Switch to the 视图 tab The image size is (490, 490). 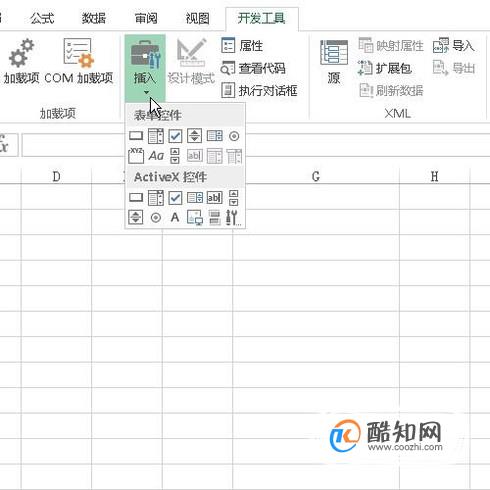pyautogui.click(x=197, y=18)
